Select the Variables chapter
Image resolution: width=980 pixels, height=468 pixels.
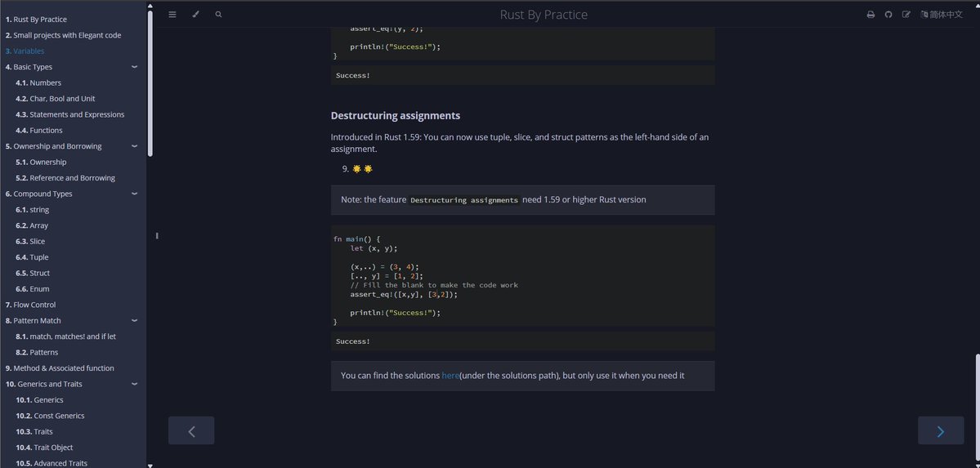pyautogui.click(x=25, y=51)
